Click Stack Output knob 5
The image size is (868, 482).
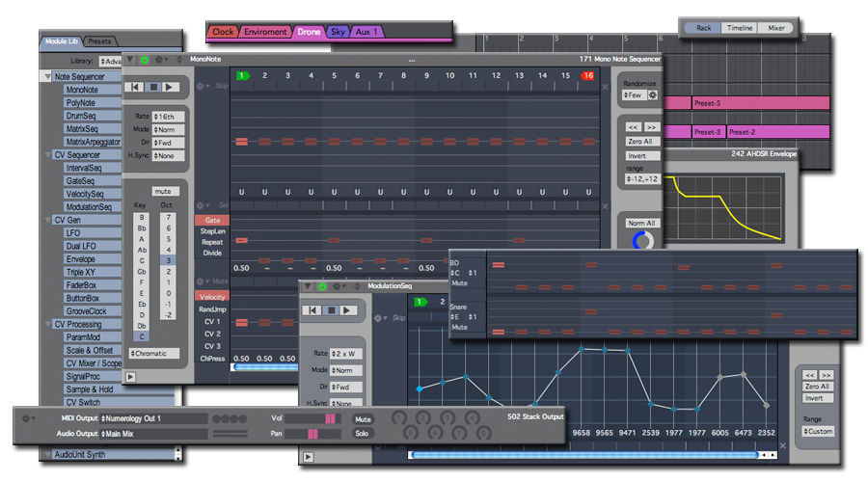410,433
